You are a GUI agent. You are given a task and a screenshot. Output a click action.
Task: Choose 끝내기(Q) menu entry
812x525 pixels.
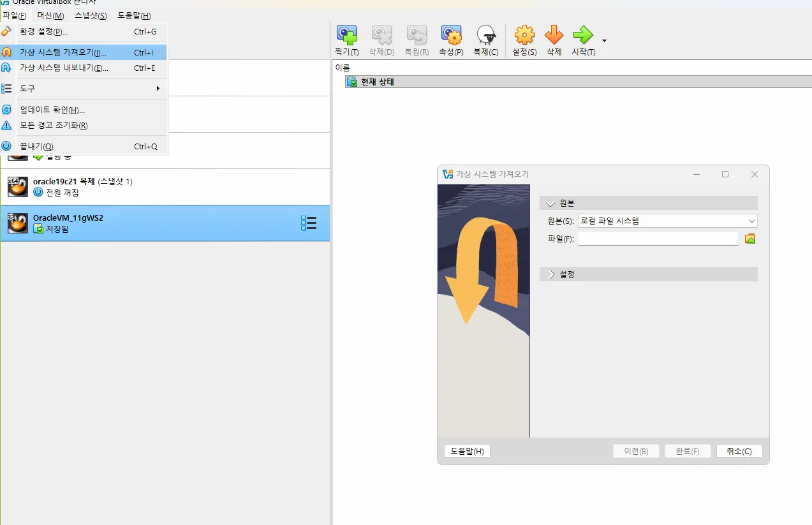[x=84, y=146]
